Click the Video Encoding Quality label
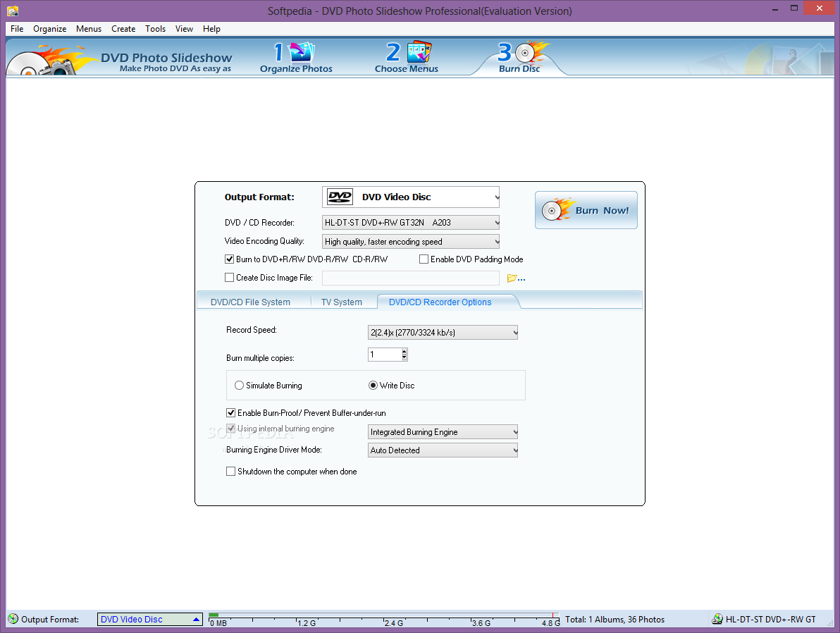Viewport: 840px width, 633px height. 264,241
